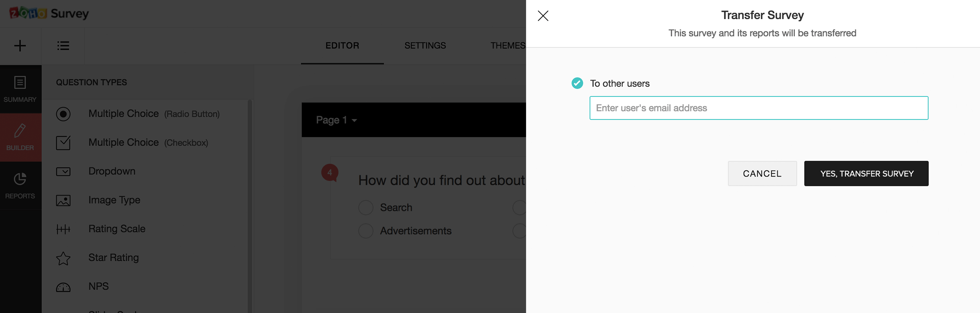Open the list view icon
Screen dimensions: 980x313
[63, 46]
